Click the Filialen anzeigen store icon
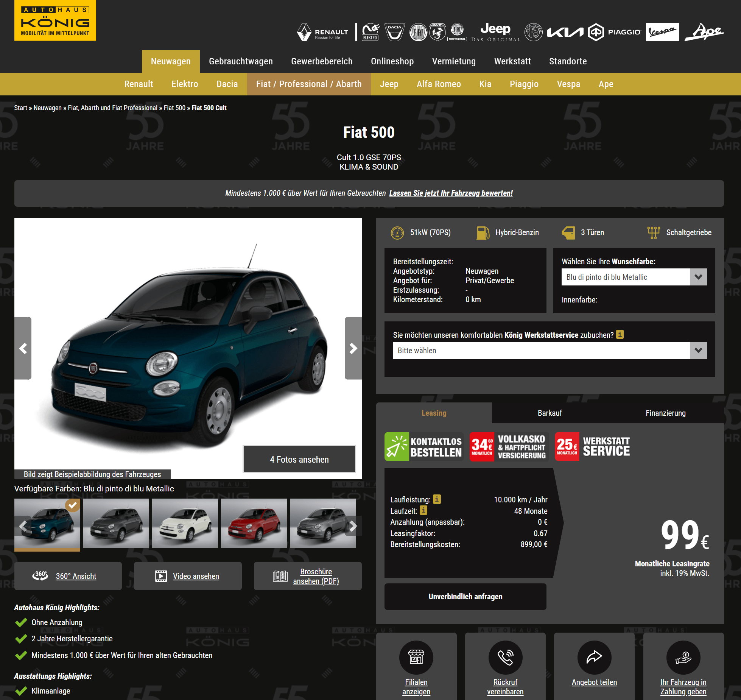741x700 pixels. coord(416,658)
